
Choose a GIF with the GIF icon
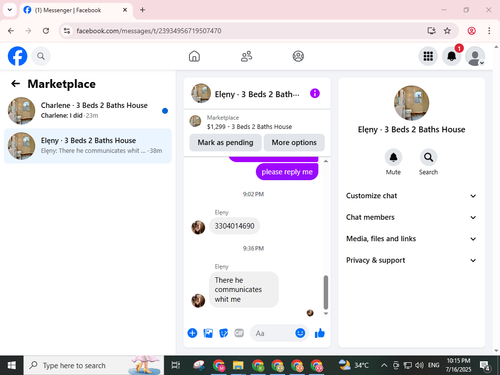(239, 333)
